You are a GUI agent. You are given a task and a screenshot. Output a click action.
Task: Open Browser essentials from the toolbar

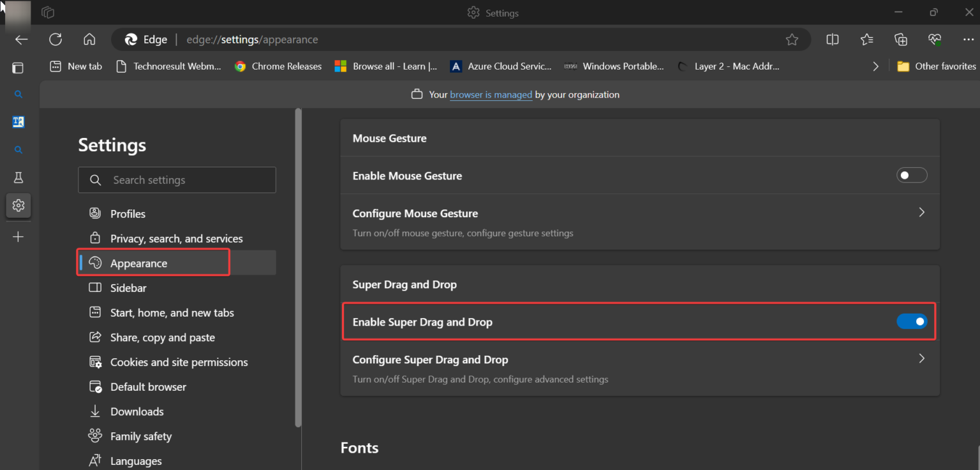[934, 39]
